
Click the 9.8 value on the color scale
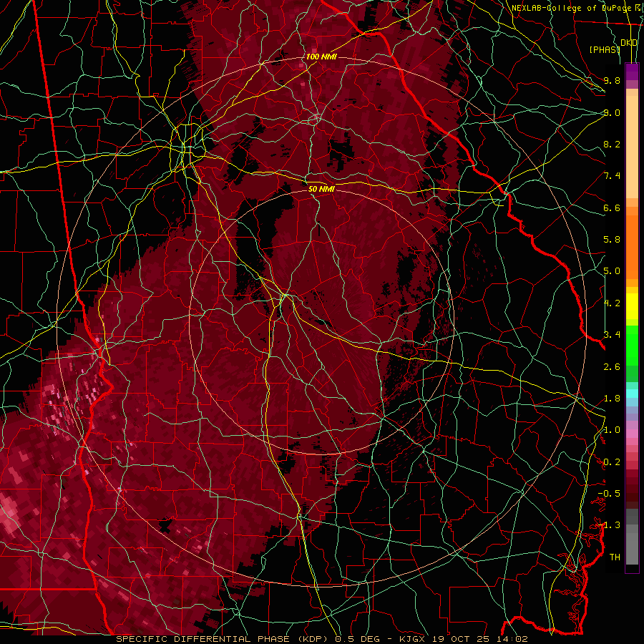[x=612, y=80]
